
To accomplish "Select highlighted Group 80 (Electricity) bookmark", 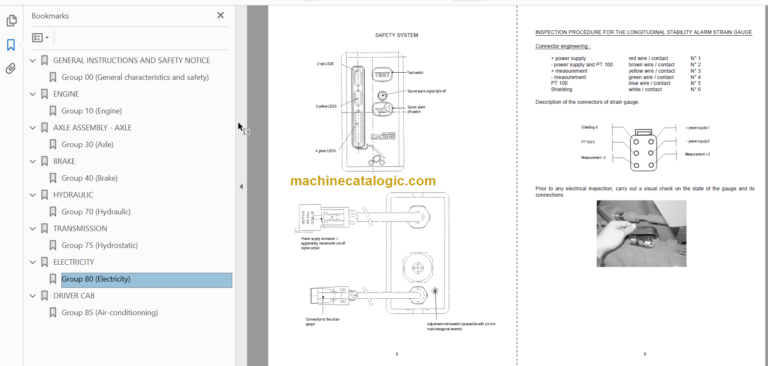I will pyautogui.click(x=146, y=279).
